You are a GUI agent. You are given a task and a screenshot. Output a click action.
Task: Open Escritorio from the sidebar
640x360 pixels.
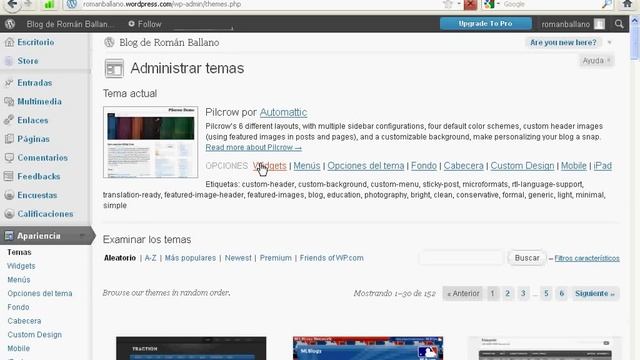(36, 42)
